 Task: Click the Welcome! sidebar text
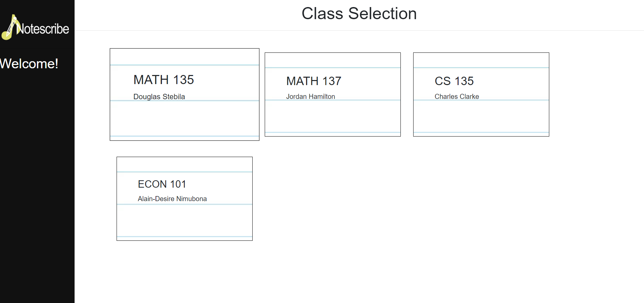[29, 64]
